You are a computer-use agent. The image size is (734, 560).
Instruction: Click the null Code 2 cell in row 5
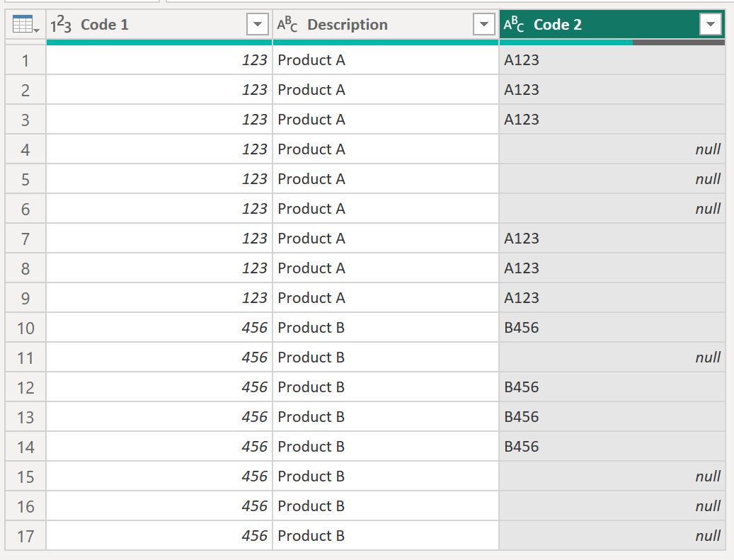point(612,179)
